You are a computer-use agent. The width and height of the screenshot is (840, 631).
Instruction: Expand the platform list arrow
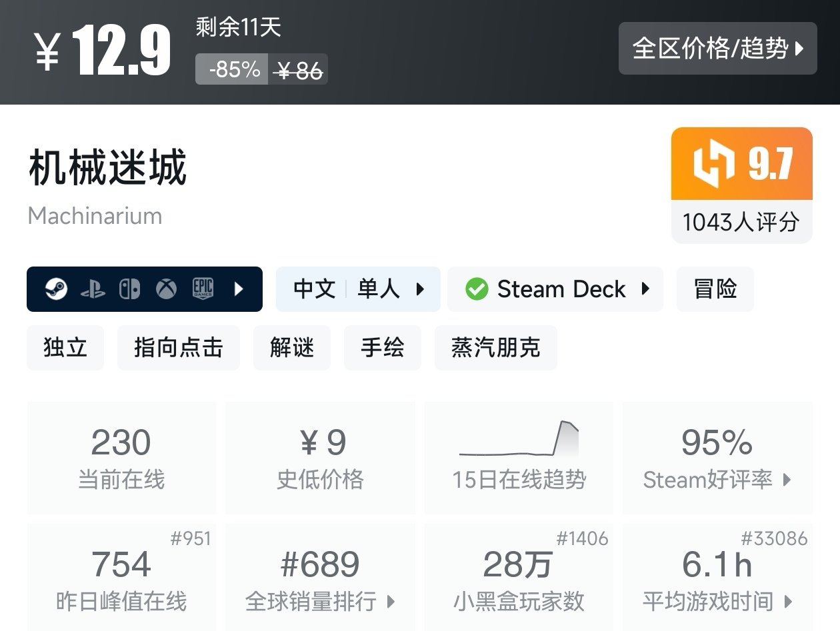coord(239,289)
